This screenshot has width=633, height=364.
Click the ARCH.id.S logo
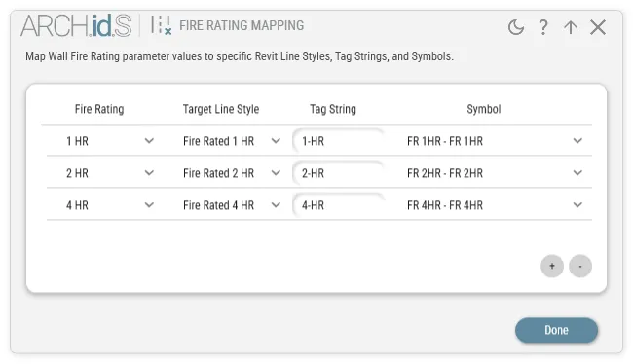click(76, 25)
